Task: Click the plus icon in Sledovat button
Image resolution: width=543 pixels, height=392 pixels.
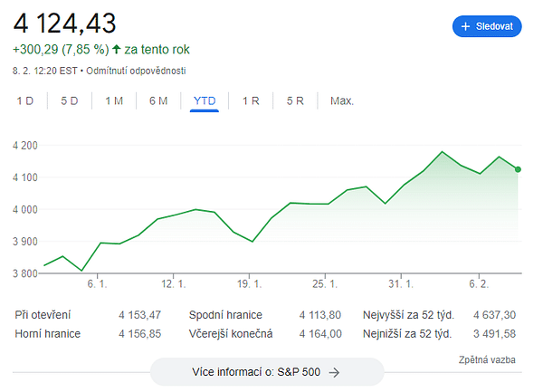Action: coord(465,26)
